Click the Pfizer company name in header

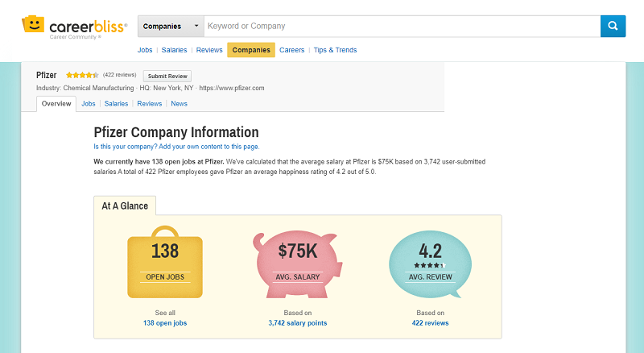point(47,75)
